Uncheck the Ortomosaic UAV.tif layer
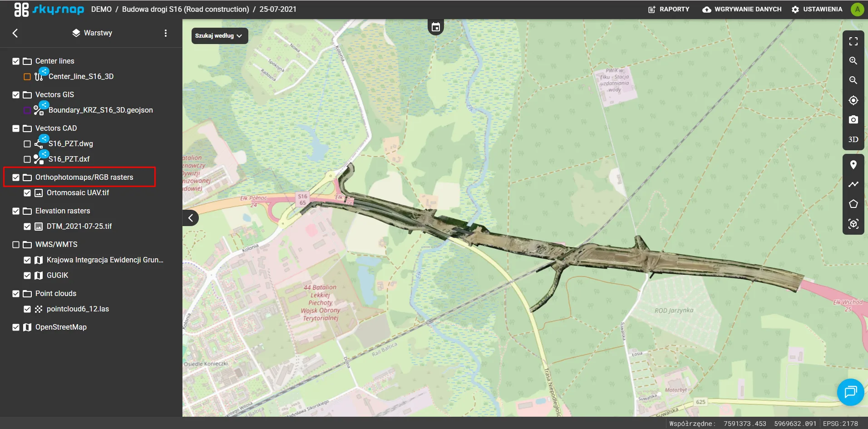 coord(27,193)
